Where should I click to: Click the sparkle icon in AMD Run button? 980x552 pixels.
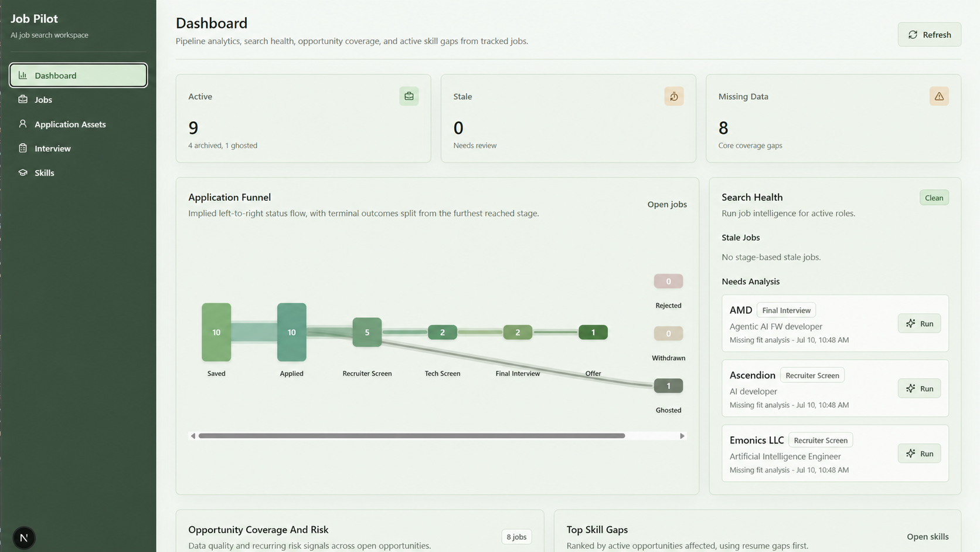tap(910, 323)
